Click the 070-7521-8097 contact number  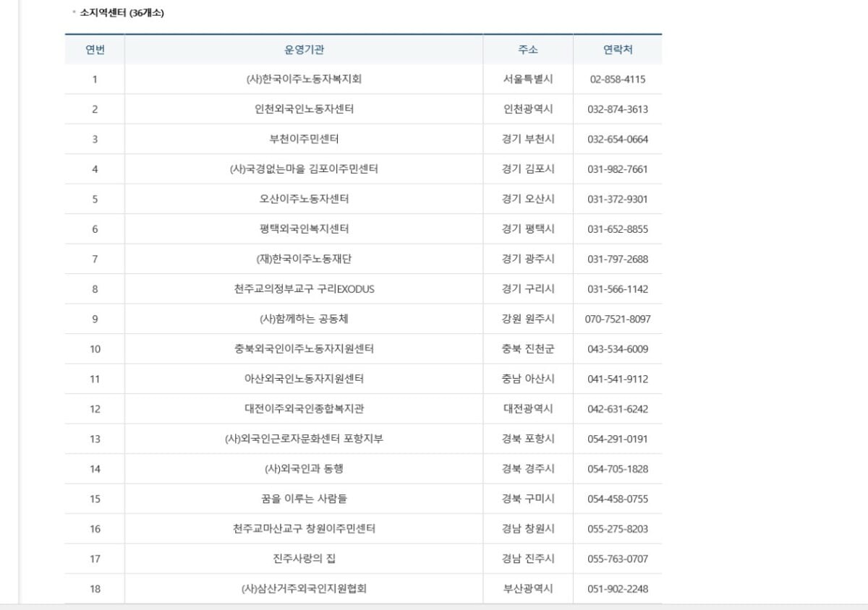tap(617, 319)
